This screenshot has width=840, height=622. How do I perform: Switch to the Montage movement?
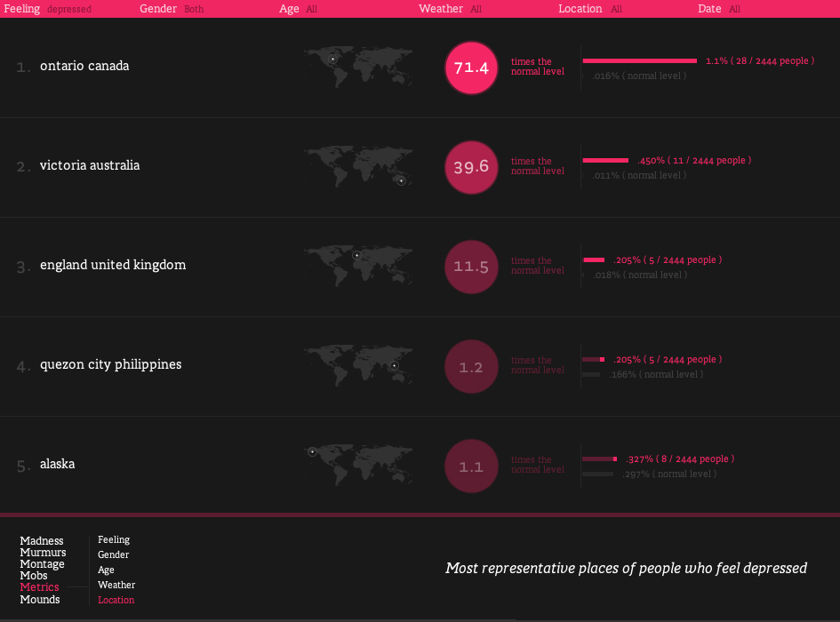(43, 563)
